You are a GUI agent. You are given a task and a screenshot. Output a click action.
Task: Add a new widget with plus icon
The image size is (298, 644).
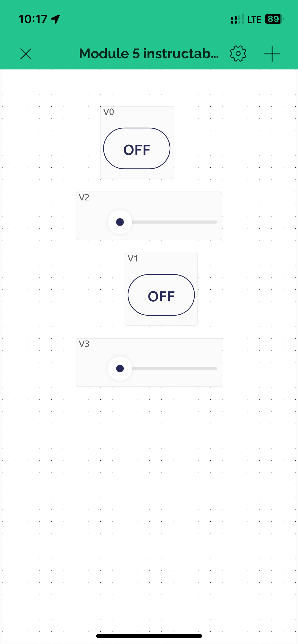tap(272, 54)
